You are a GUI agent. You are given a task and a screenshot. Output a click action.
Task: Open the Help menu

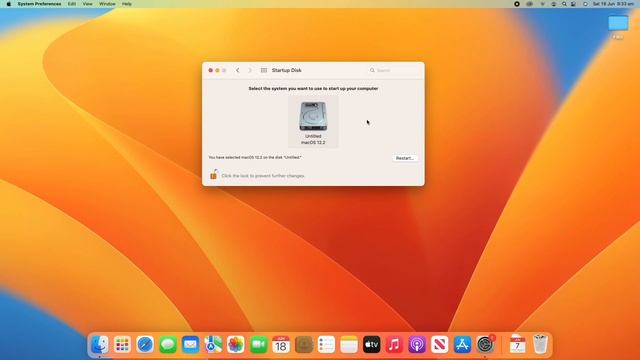point(127,4)
